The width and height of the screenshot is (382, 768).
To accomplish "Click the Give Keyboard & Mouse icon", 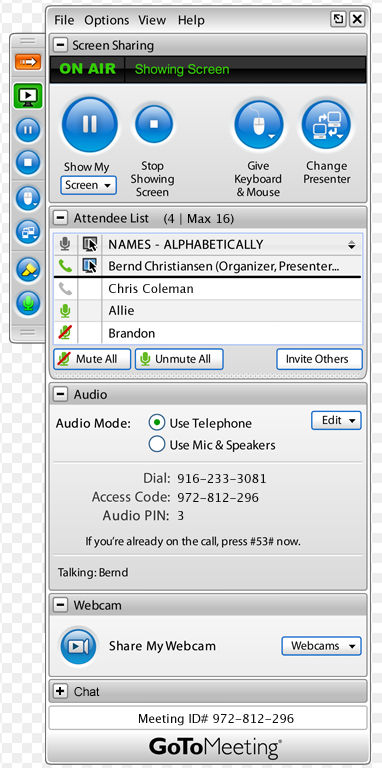I will 259,124.
